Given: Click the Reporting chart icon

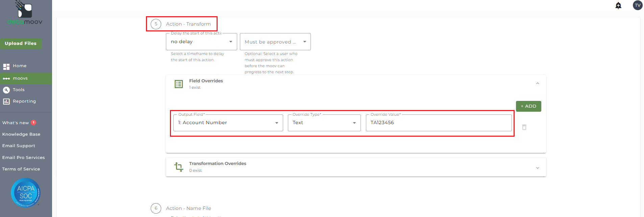Looking at the screenshot, I should [x=6, y=101].
